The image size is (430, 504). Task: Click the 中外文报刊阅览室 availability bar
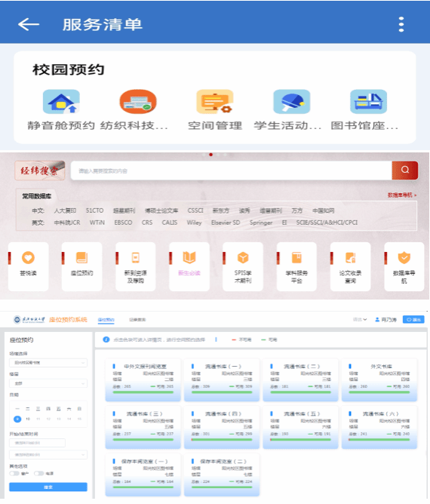coord(143,392)
